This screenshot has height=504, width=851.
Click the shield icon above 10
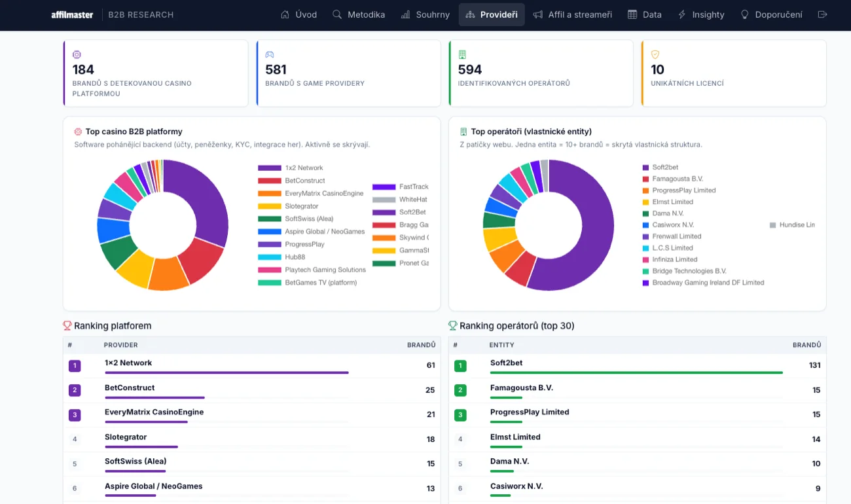click(x=655, y=55)
